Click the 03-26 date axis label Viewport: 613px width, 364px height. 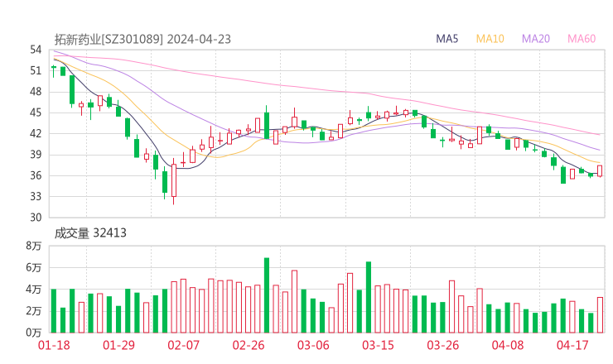(442, 345)
